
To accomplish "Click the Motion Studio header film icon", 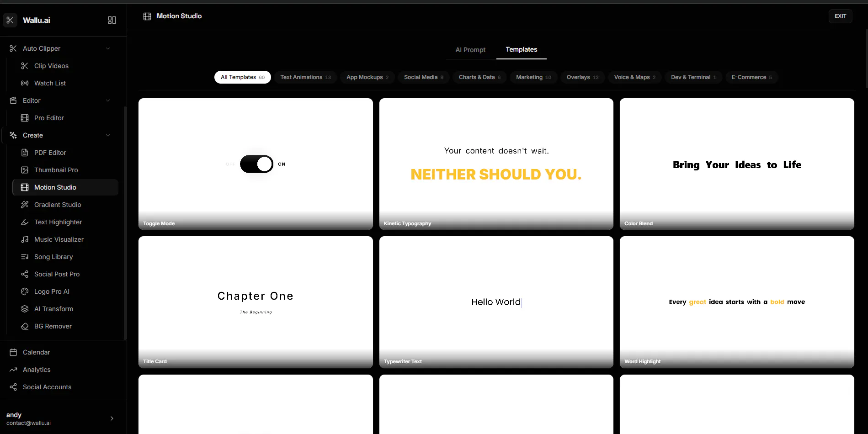I will (x=147, y=16).
